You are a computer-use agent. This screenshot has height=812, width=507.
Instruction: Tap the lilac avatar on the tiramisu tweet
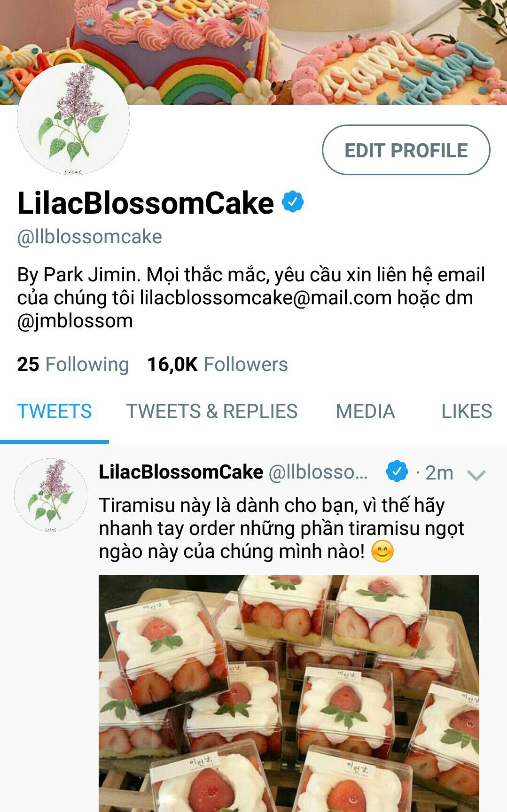click(51, 495)
